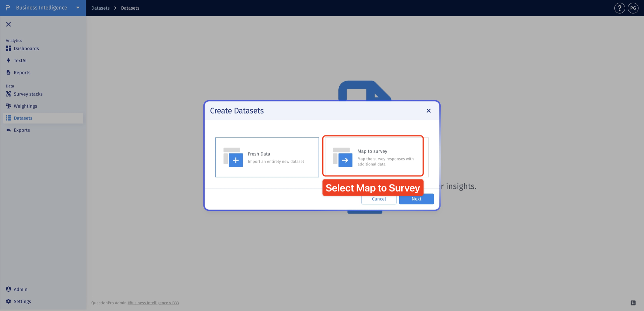
Task: Click the Exports arrow icon
Action: pyautogui.click(x=8, y=130)
